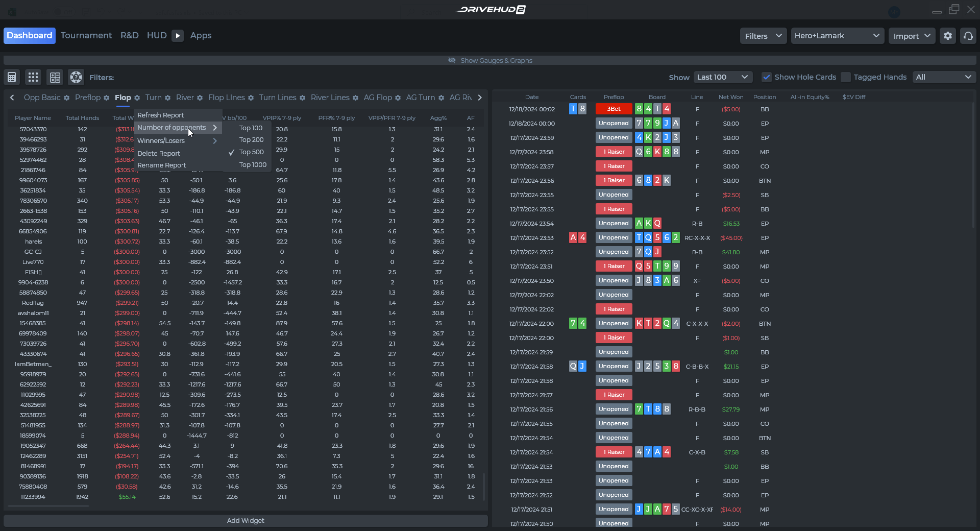This screenshot has width=980, height=531.
Task: Open gear settings for Flop tab
Action: tap(137, 98)
